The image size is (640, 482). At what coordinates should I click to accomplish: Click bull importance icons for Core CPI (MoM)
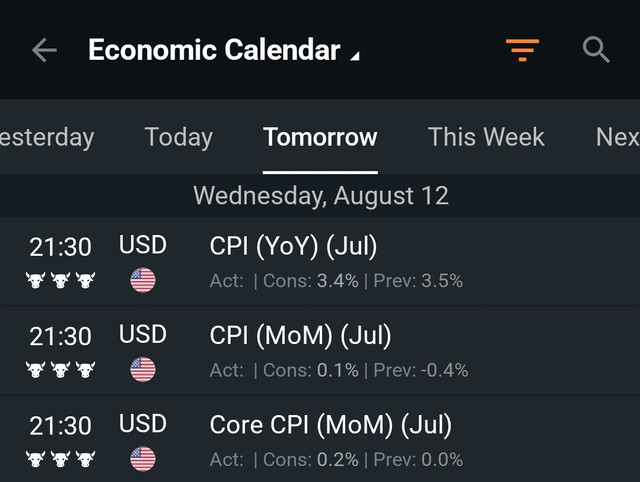point(60,459)
